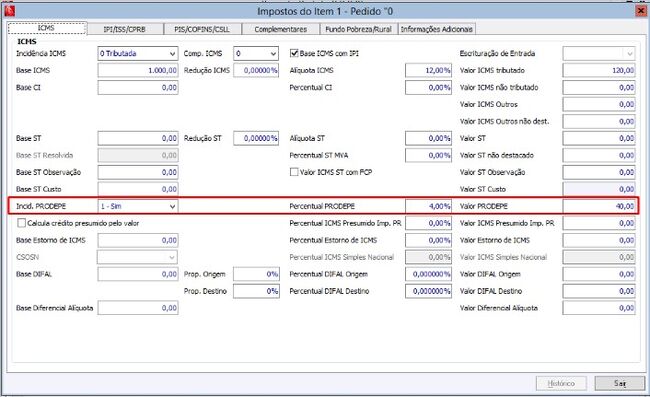The width and height of the screenshot is (650, 397).
Task: Click the Valor ICMS Outros field
Action: pyautogui.click(x=599, y=104)
